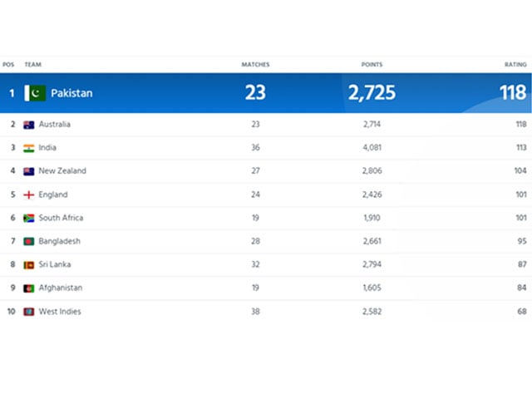
Task: Click position number 10 in rankings
Action: 12,312
